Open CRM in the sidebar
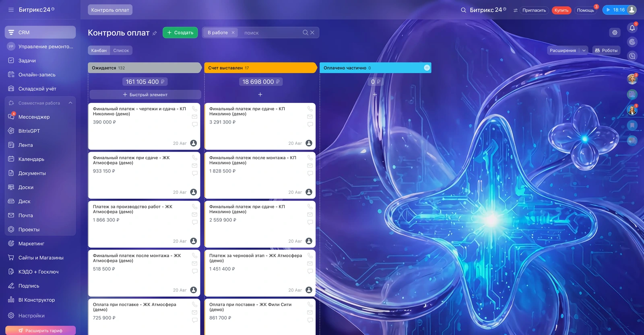Viewport: 644px width, 335px height. [40, 33]
